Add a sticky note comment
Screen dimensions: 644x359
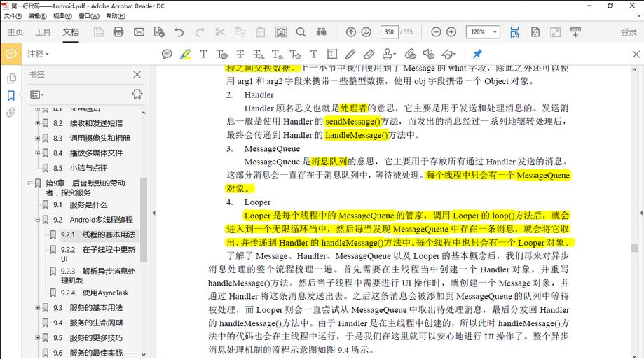[167, 54]
